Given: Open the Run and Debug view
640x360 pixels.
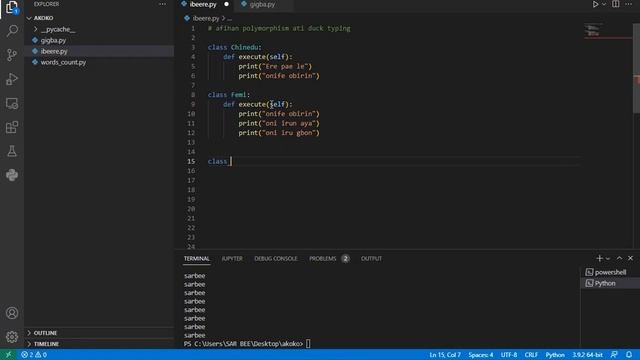Looking at the screenshot, I should (x=12, y=79).
